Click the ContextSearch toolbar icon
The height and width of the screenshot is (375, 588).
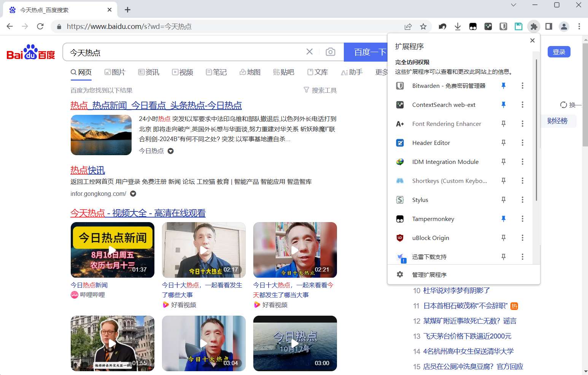(488, 26)
